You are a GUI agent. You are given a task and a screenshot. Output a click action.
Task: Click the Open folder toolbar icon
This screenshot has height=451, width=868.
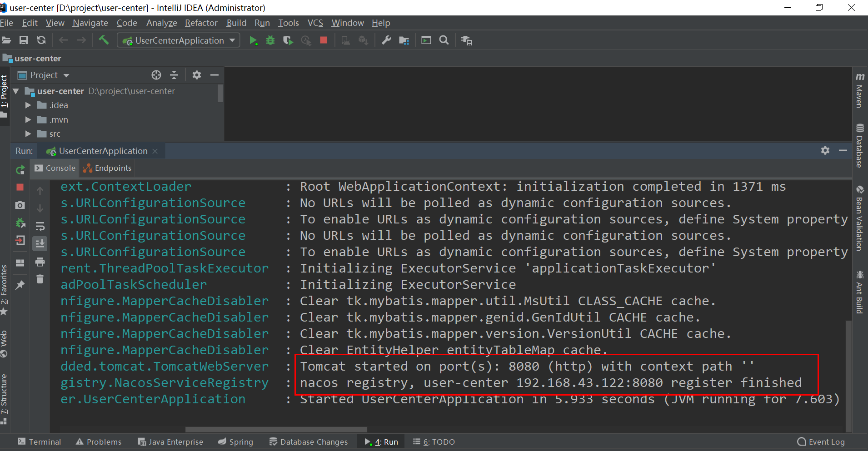pos(6,40)
